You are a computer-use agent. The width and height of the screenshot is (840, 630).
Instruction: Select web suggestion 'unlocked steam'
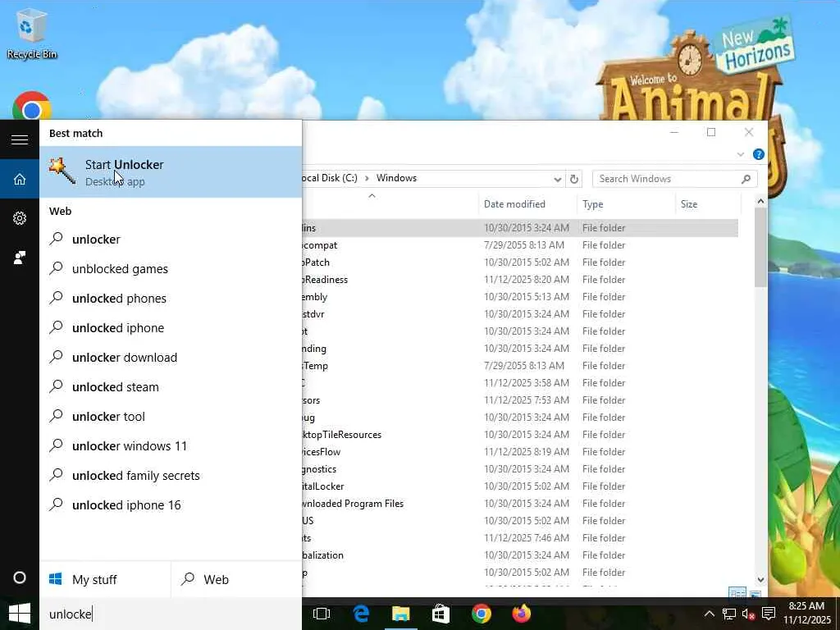(171, 387)
